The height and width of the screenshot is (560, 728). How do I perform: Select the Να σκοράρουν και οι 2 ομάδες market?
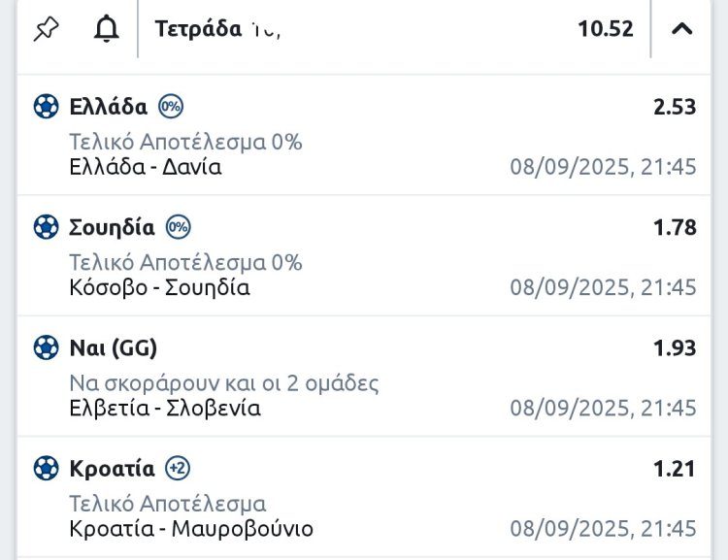(x=224, y=383)
